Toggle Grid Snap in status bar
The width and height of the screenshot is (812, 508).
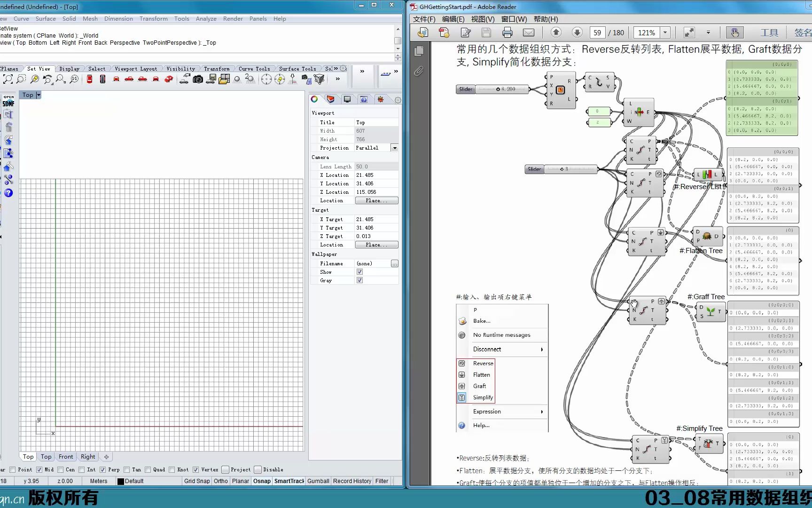click(197, 481)
